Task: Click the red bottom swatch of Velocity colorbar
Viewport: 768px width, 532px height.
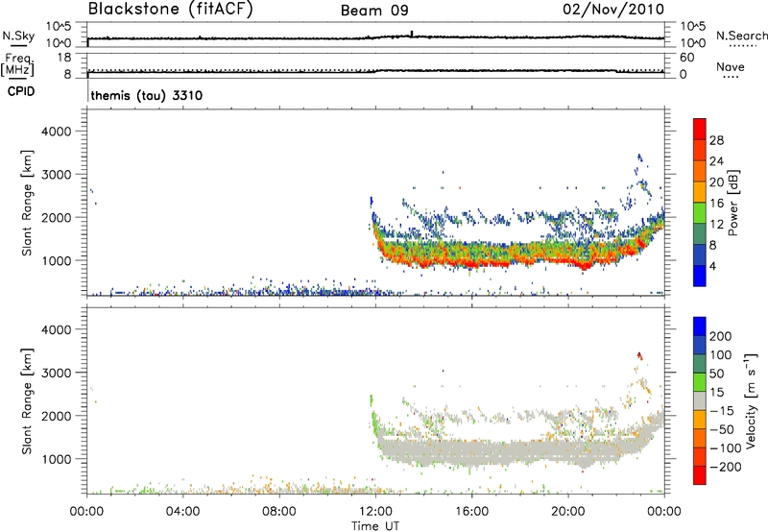Action: 700,475
